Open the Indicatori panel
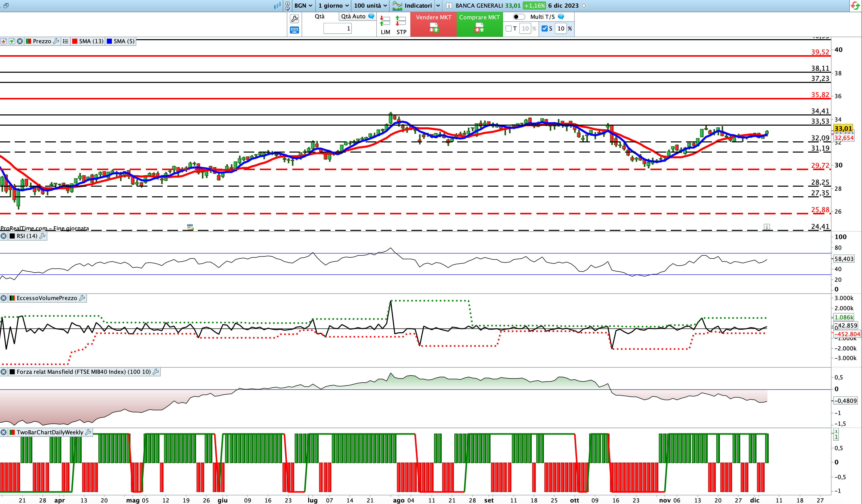 pos(412,6)
